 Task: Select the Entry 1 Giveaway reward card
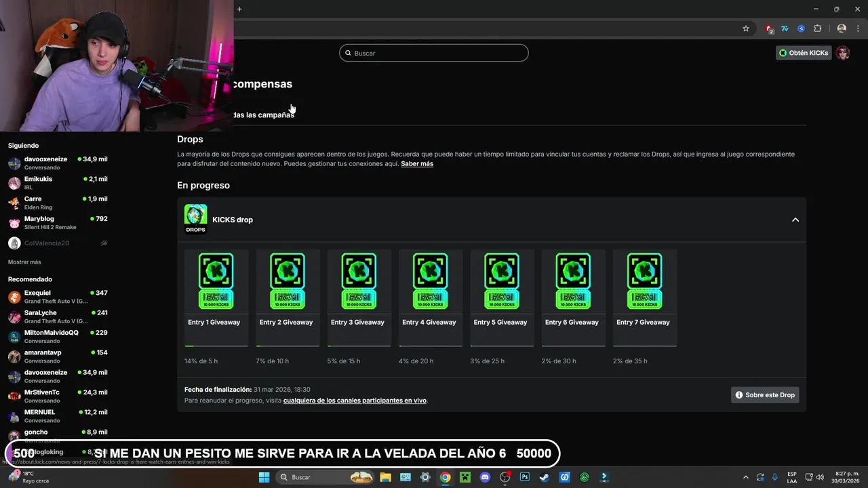[x=216, y=298]
